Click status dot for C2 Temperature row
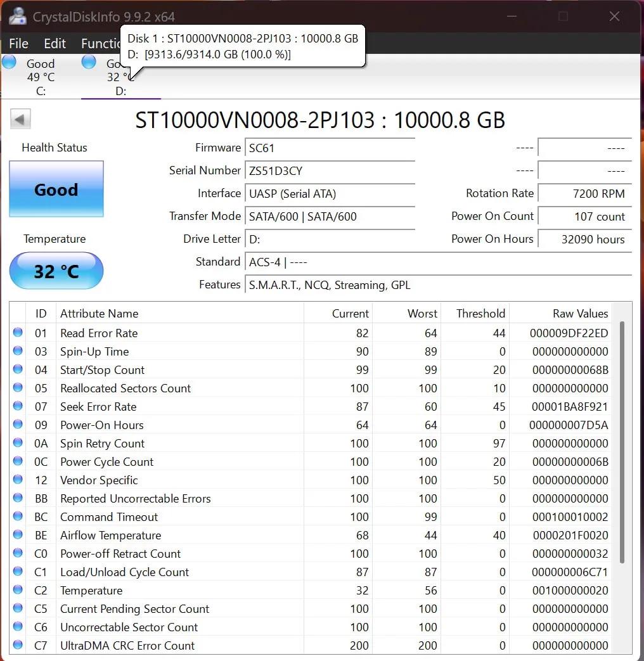This screenshot has width=644, height=661. 18,589
